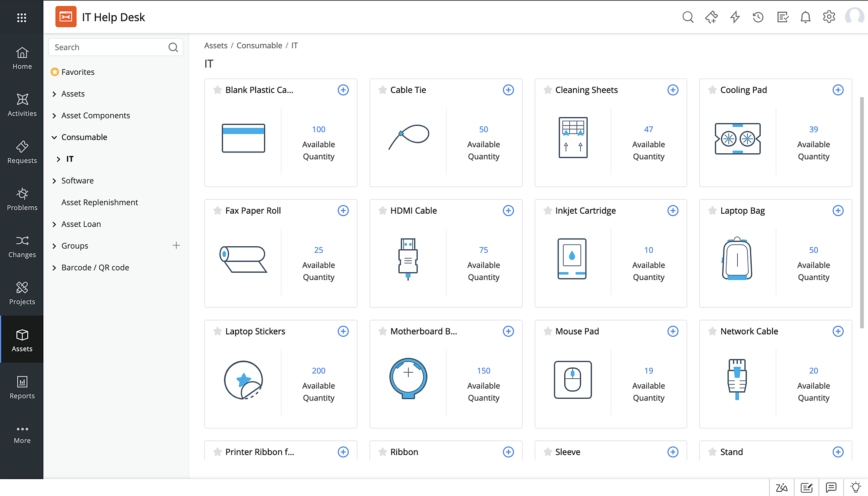This screenshot has height=496, width=868.
Task: View recent history via the clock icon
Action: tap(758, 17)
